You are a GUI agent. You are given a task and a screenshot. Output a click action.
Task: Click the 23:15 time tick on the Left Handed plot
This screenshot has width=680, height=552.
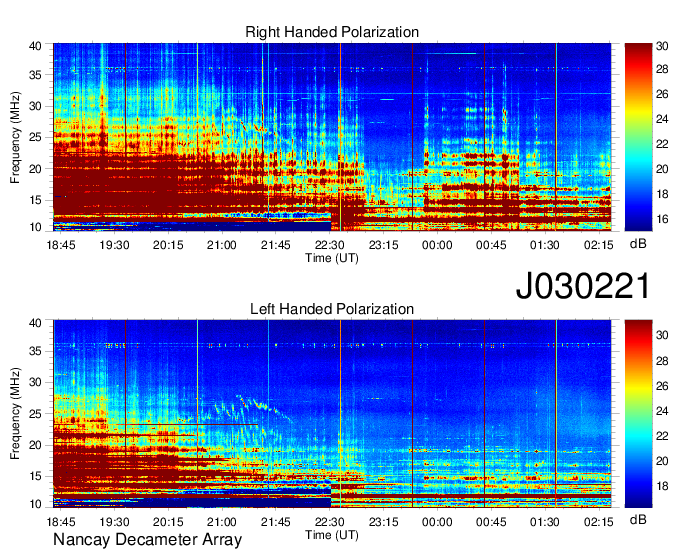[x=383, y=522]
